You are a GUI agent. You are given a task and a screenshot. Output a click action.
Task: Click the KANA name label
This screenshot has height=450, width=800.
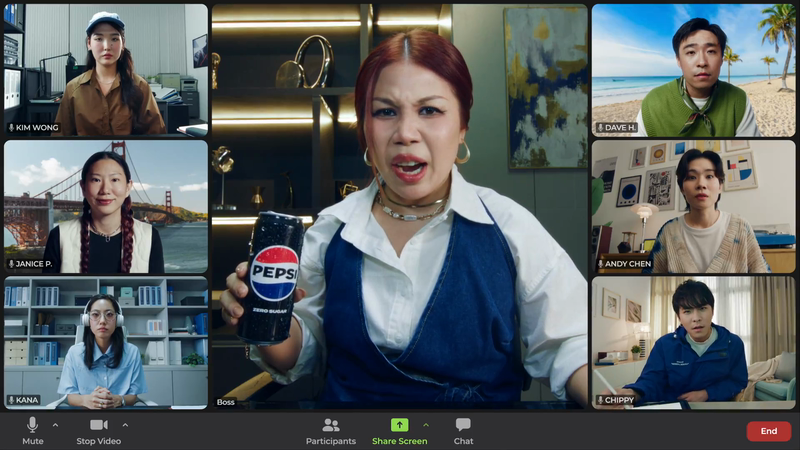(x=27, y=400)
